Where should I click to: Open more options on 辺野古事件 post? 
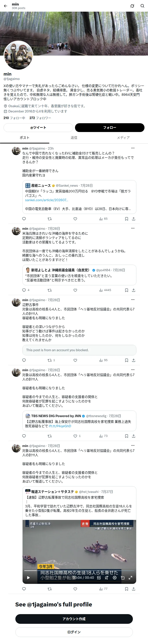pyautogui.click(x=133, y=300)
